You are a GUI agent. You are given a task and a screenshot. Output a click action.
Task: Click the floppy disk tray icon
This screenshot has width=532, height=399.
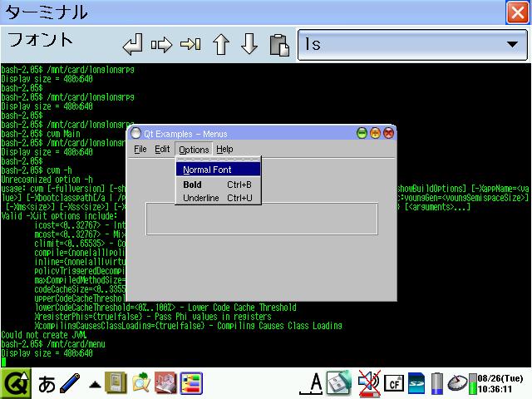[339, 383]
